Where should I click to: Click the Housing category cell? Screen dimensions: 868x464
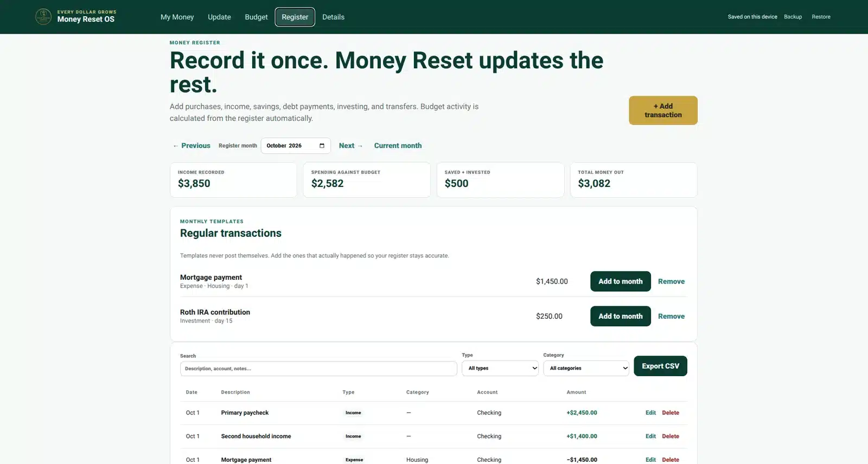[x=417, y=460]
